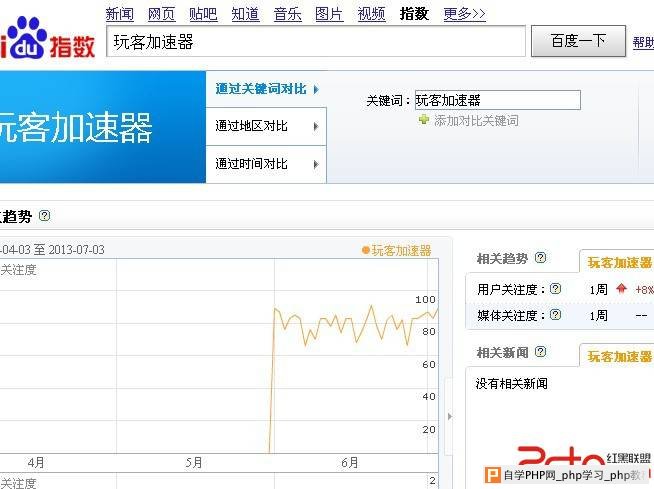Click the 关键词 input field
Viewport: 654px width, 489px height.
pos(498,100)
